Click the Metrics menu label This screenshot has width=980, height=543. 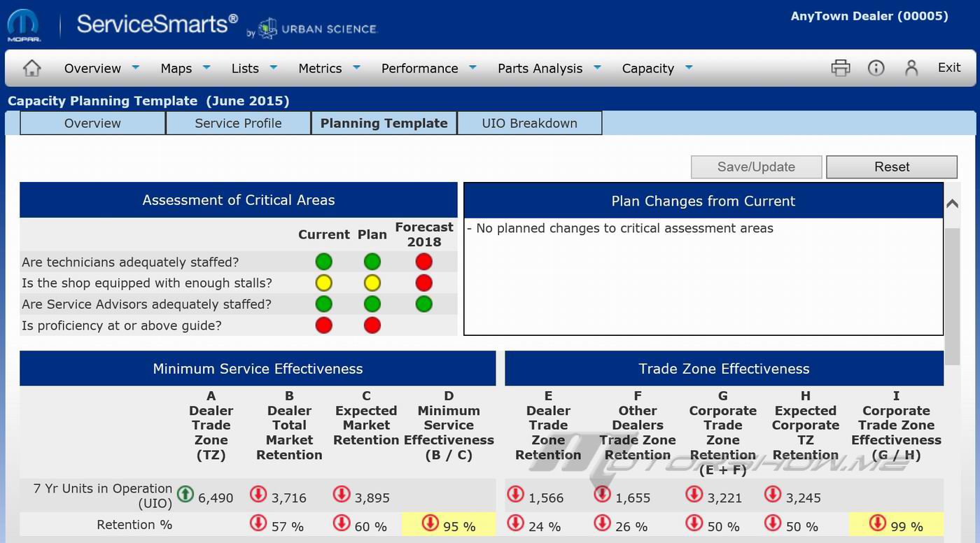pos(320,68)
